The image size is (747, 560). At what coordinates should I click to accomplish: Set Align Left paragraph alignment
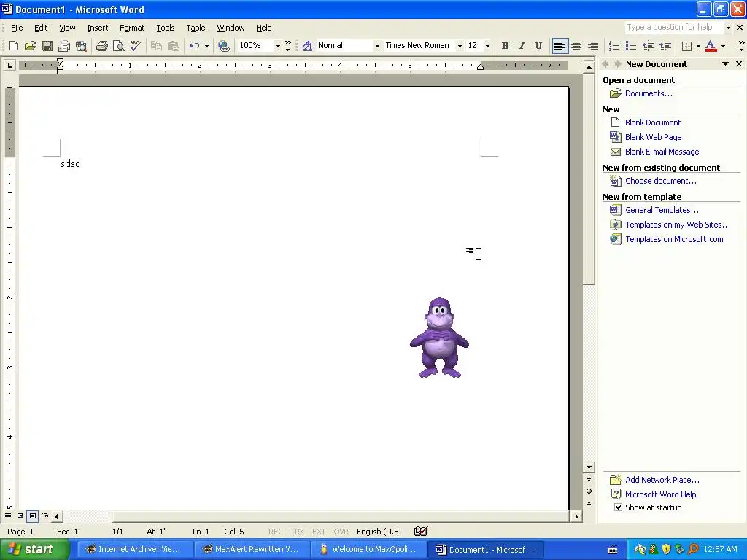pos(560,46)
